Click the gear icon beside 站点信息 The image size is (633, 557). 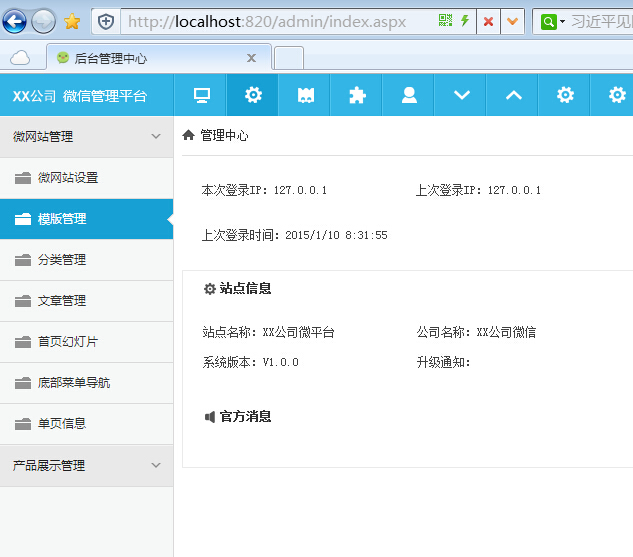pos(210,289)
